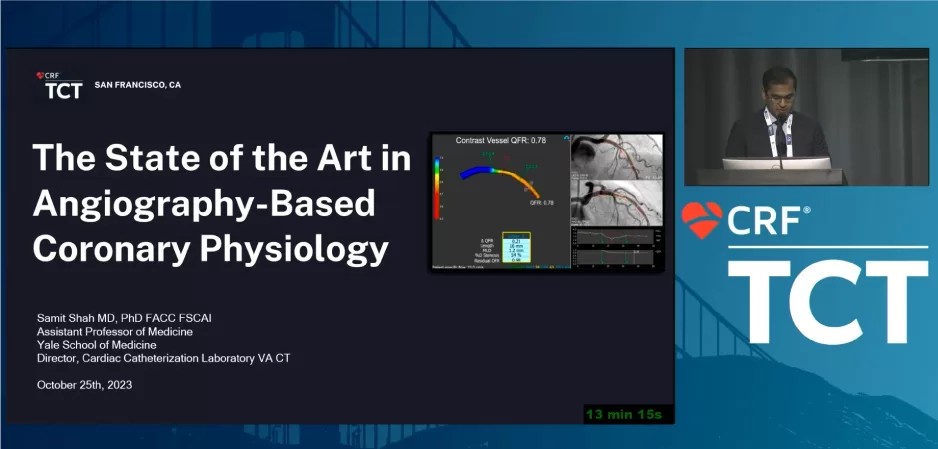
Task: Click the CRF TCT logo on the slide
Action: (62, 86)
